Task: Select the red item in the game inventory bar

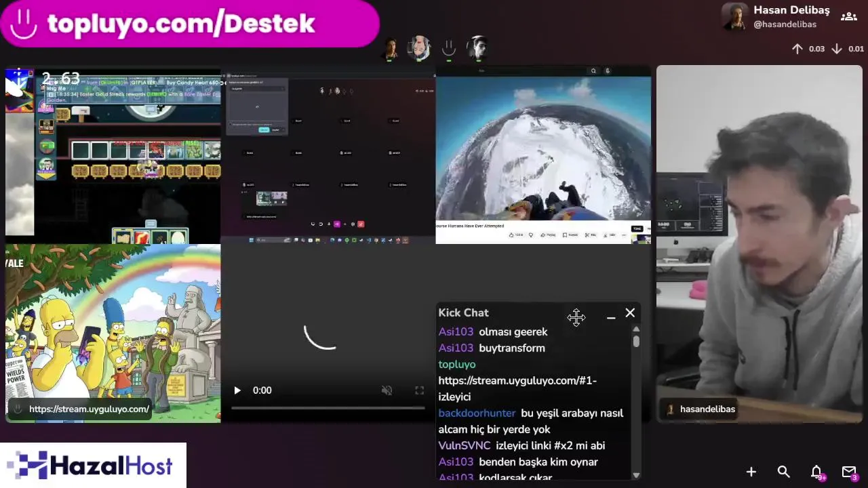Action: 141,237
